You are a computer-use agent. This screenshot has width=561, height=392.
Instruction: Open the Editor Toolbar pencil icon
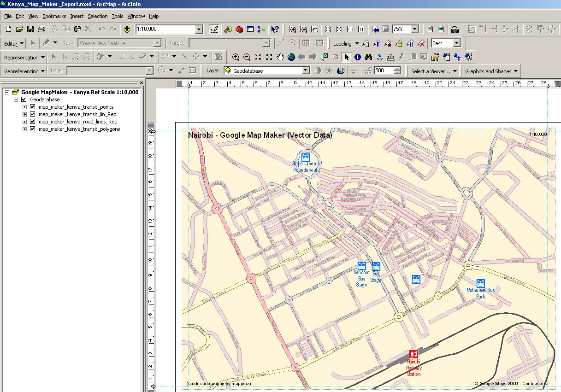[x=214, y=29]
